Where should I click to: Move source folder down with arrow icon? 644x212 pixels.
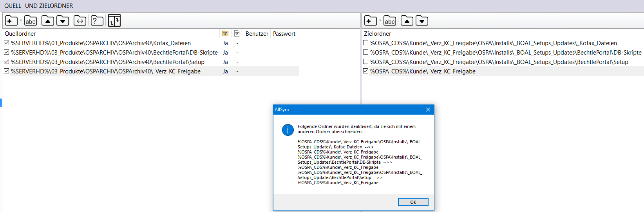(x=63, y=21)
